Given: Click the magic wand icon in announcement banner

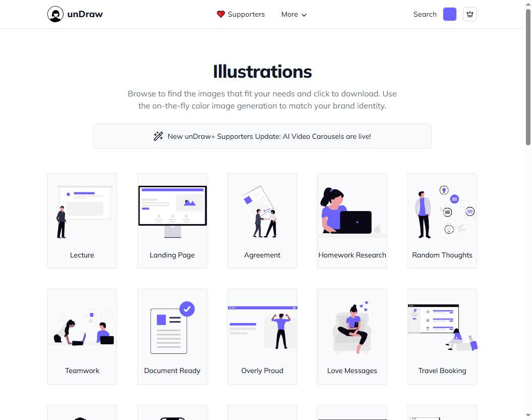Looking at the screenshot, I should coord(158,136).
